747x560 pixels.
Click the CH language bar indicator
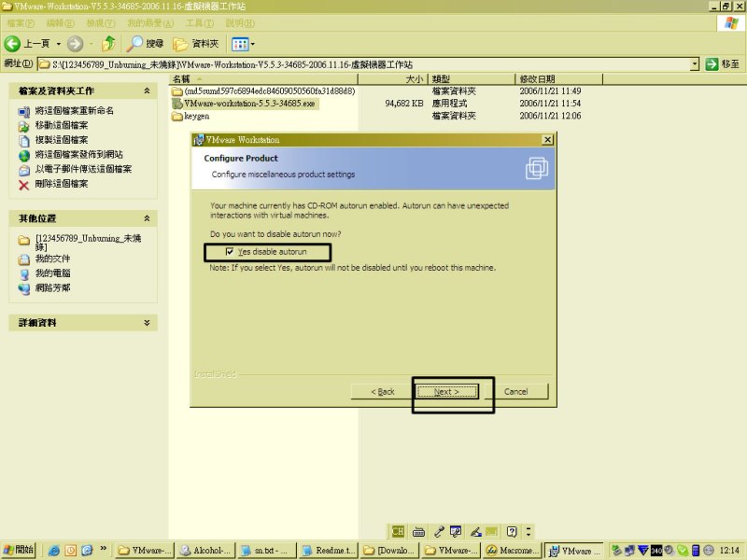398,531
